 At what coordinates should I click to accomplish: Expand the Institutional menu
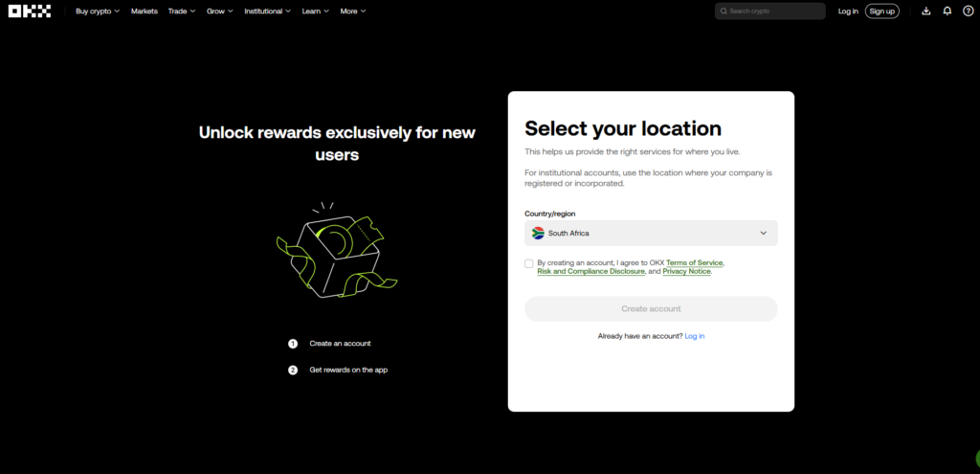tap(268, 11)
